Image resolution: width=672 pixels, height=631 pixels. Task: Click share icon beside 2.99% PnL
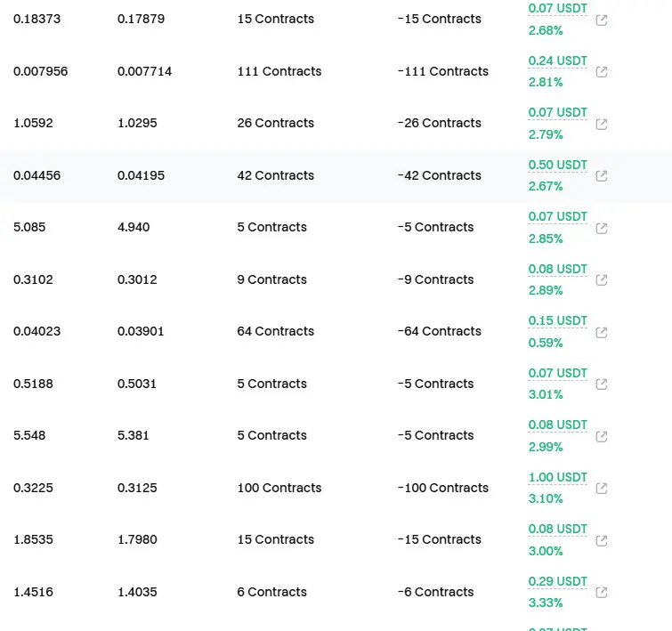[602, 436]
